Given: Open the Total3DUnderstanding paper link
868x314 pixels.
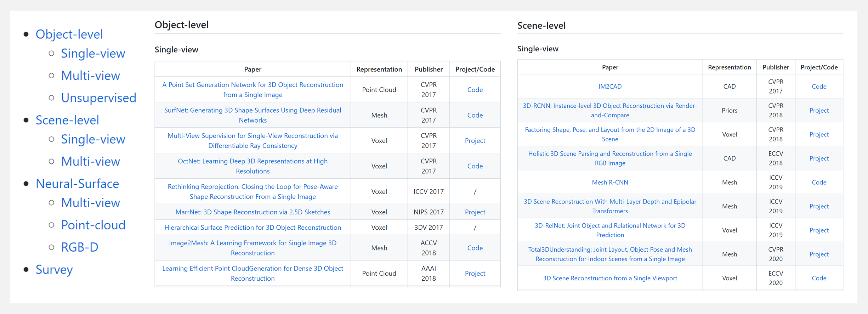Looking at the screenshot, I should (610, 254).
